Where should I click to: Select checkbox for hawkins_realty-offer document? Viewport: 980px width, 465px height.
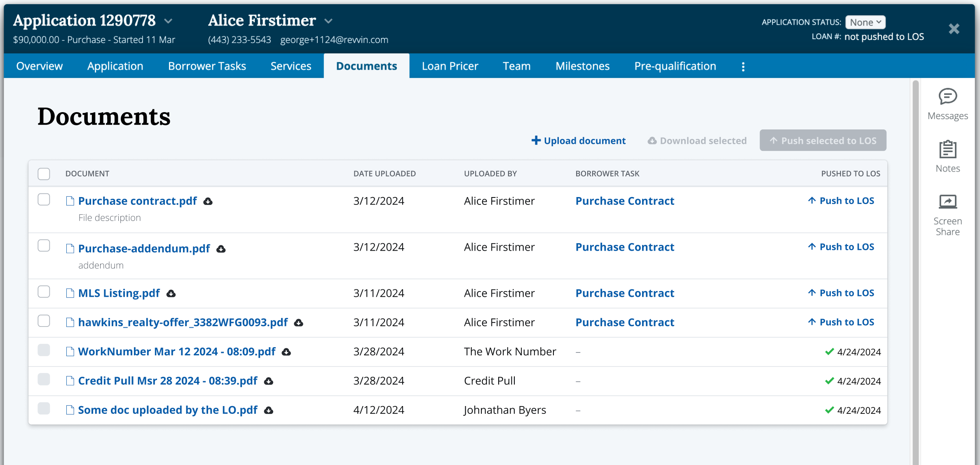coord(44,321)
